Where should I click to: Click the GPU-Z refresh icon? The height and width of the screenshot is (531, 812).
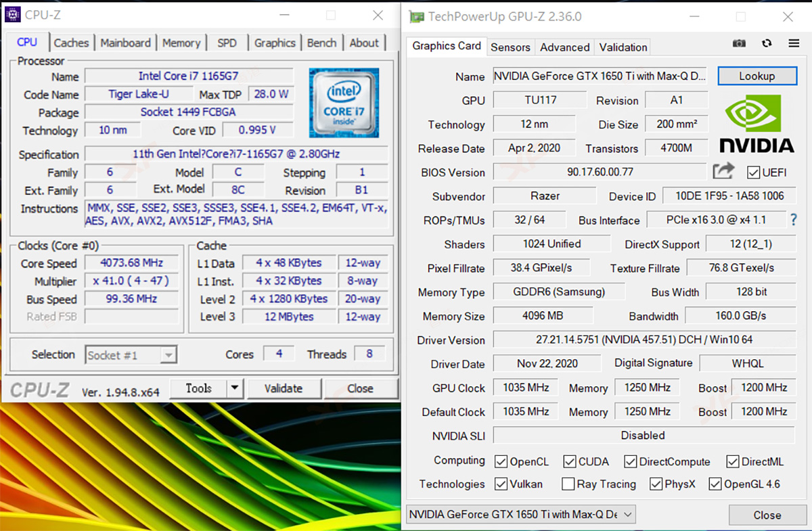click(767, 43)
